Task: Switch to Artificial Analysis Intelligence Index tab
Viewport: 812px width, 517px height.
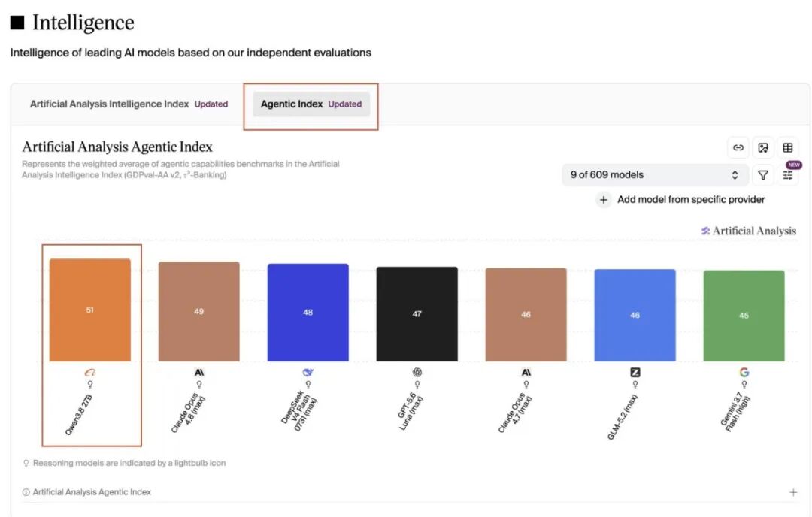Action: (x=129, y=104)
